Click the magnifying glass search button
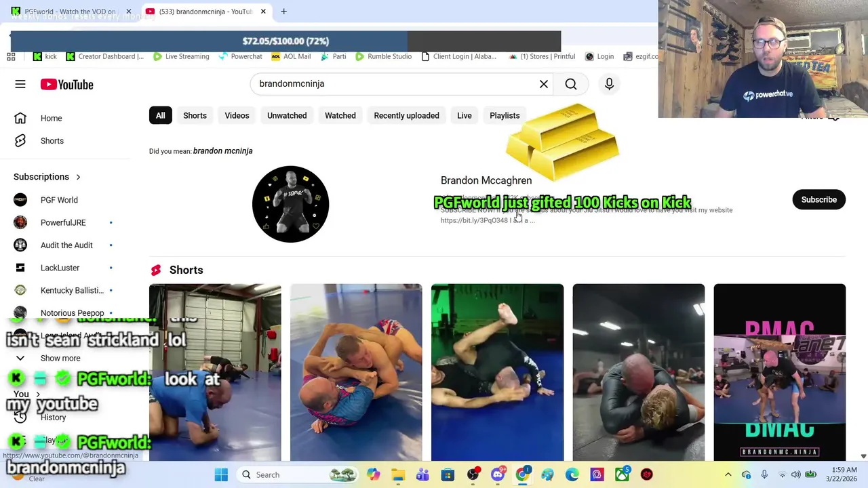Viewport: 868px width, 488px height. pos(571,84)
